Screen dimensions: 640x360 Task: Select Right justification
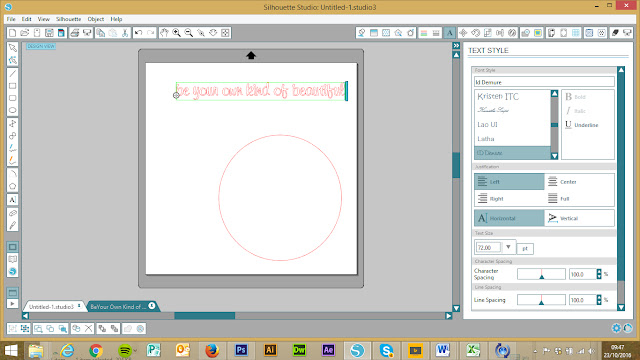[509, 198]
